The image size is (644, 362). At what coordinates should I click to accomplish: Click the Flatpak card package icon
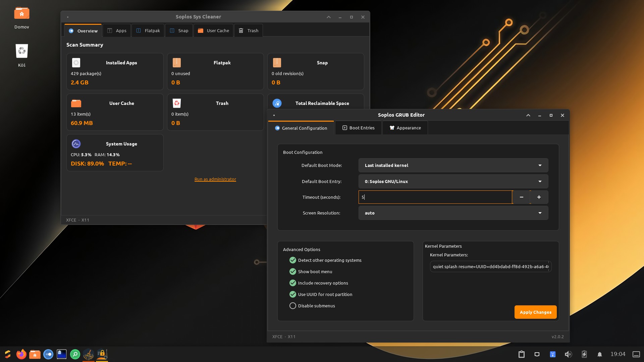(x=177, y=63)
